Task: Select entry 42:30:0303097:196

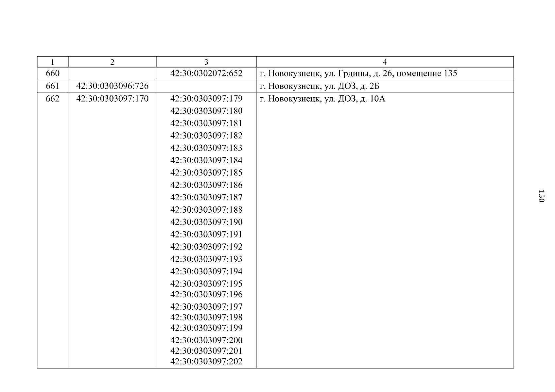Action: pos(206,294)
